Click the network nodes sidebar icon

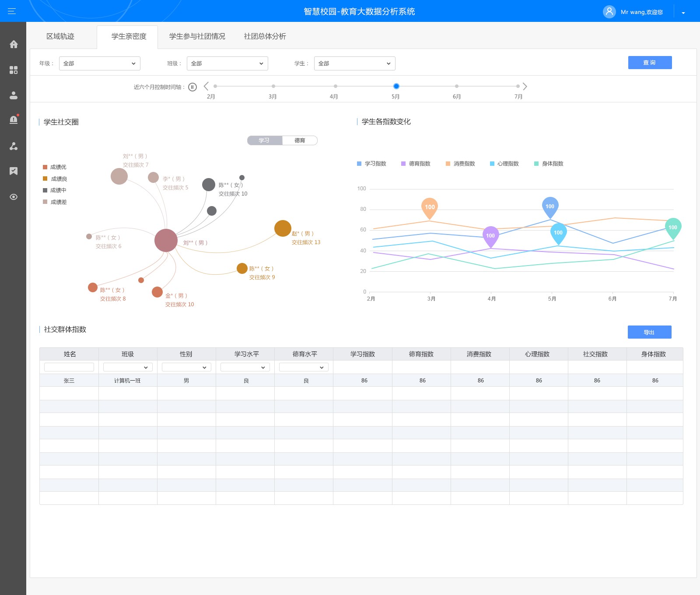coord(14,146)
